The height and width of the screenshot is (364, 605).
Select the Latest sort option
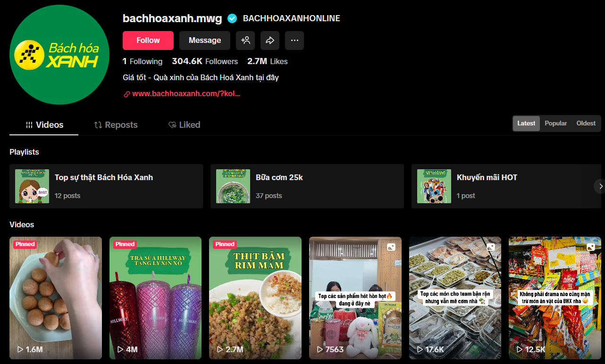(x=526, y=124)
